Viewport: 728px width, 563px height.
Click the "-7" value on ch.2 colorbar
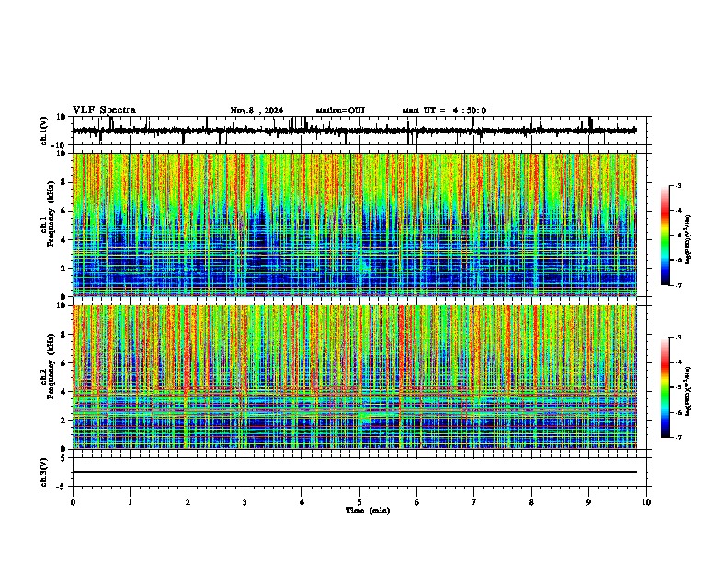(677, 437)
